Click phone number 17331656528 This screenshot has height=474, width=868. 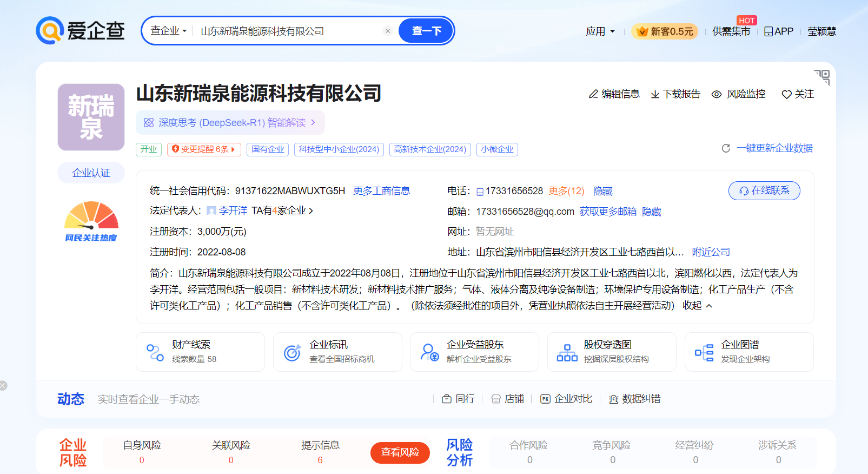pos(514,191)
